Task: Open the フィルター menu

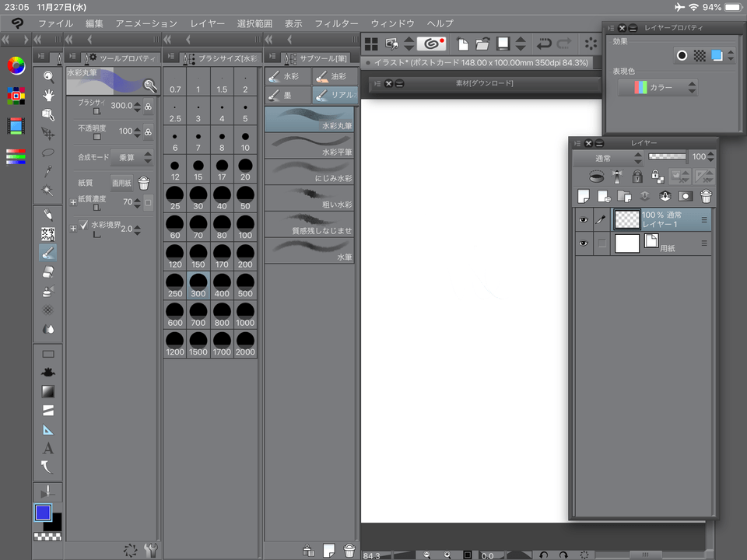Action: (336, 23)
